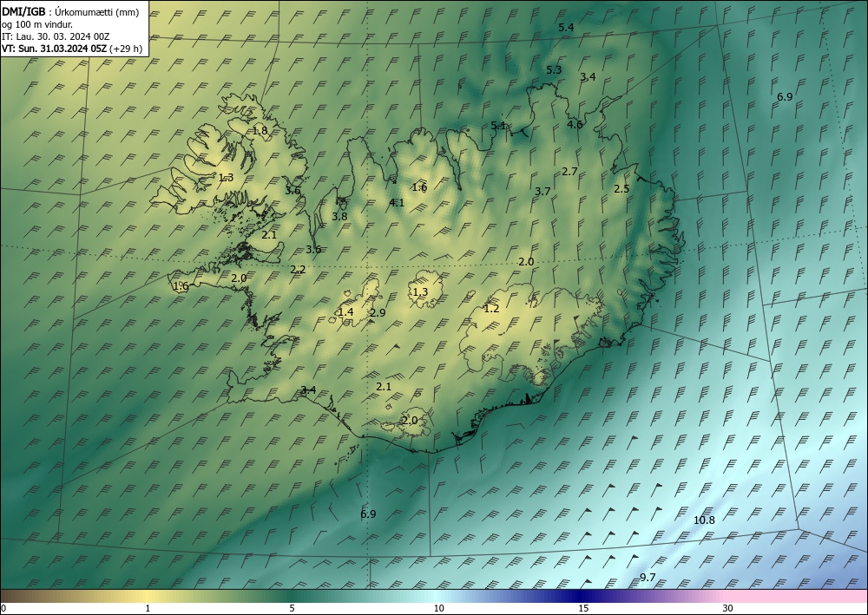Viewport: 868px width, 615px height.
Task: Pick the pale yellow colorbar segment above 1
Action: (x=148, y=596)
